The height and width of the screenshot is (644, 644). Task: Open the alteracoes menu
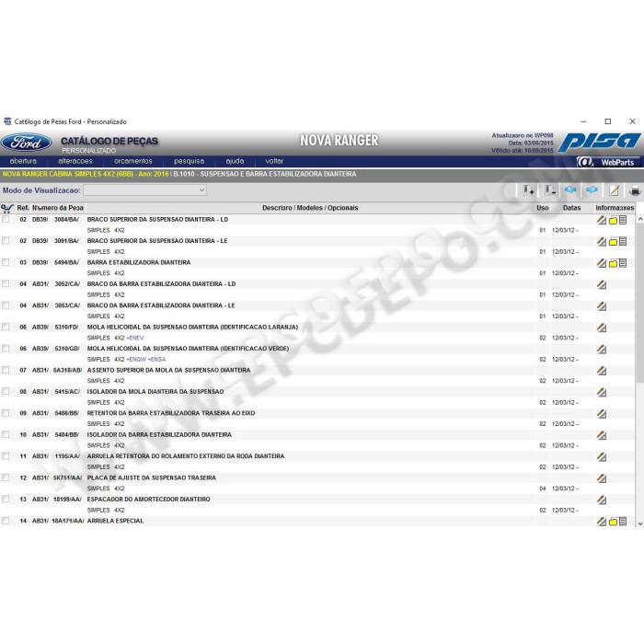pos(75,161)
